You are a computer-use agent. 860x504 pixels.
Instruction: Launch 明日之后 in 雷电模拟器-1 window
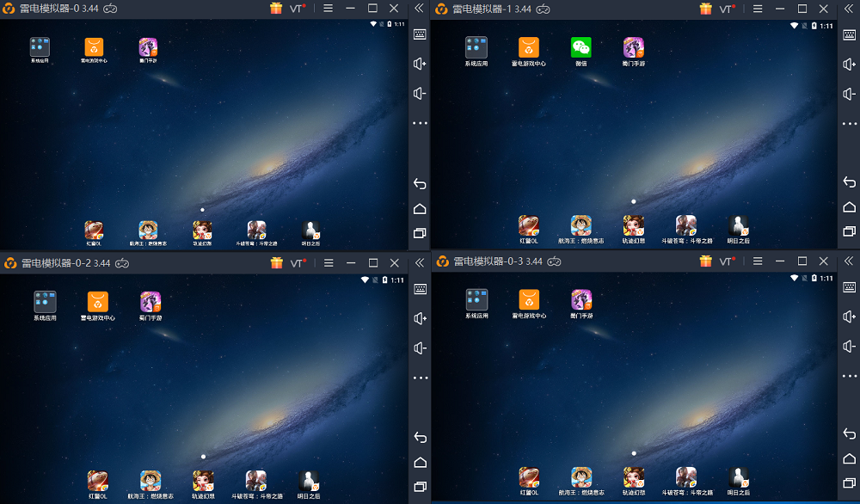click(x=738, y=225)
